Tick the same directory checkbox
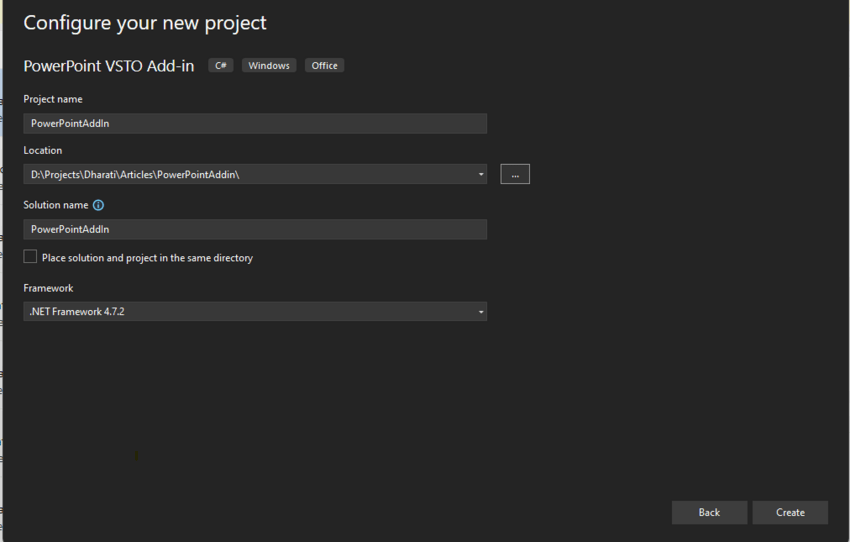Viewport: 850px width, 542px height. pyautogui.click(x=30, y=256)
